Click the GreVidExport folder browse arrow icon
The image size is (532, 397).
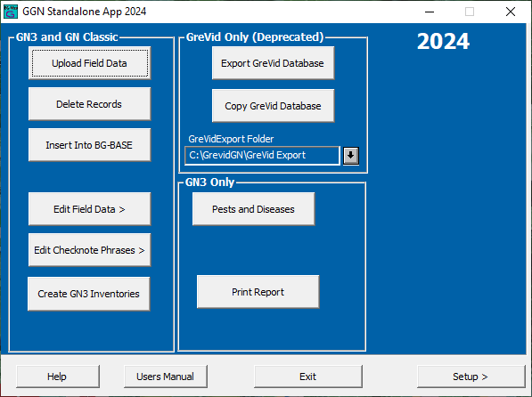point(351,156)
